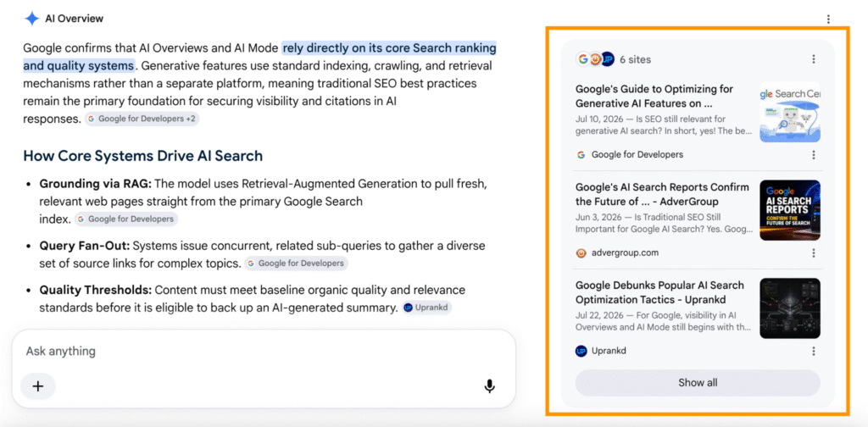Viewport: 868px width, 427px height.
Task: Click the dark Uprankd article thumbnail
Action: (x=790, y=308)
